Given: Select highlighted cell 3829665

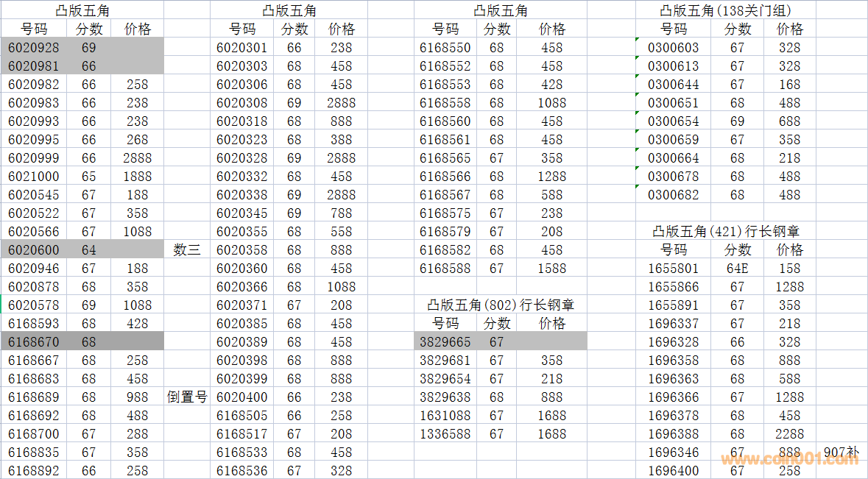Looking at the screenshot, I should pos(445,342).
